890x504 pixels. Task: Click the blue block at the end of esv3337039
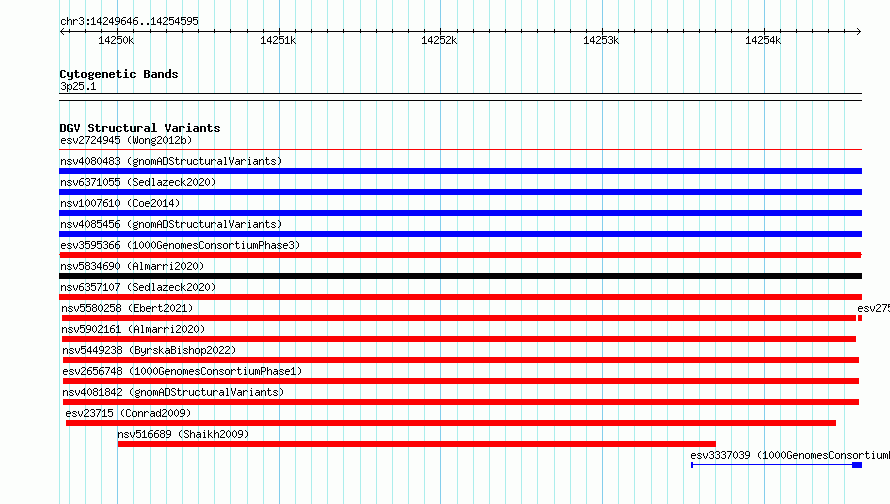pos(857,465)
